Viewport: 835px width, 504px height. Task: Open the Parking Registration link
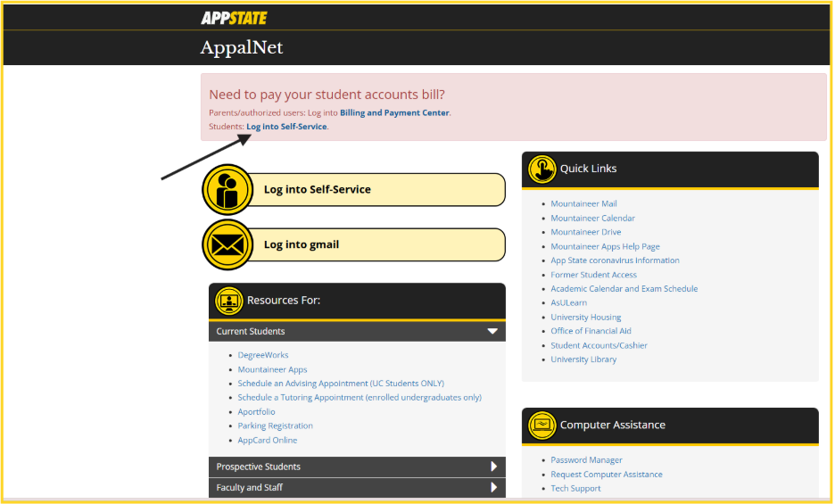[276, 426]
